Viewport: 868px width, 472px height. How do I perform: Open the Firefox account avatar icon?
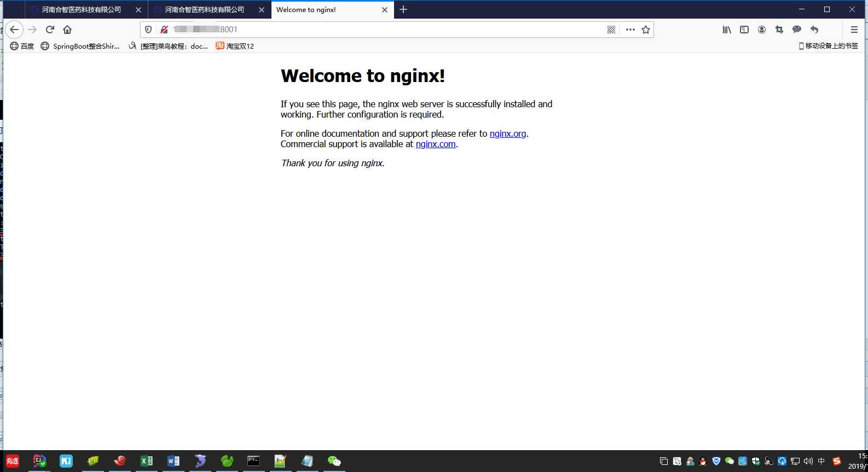point(762,30)
